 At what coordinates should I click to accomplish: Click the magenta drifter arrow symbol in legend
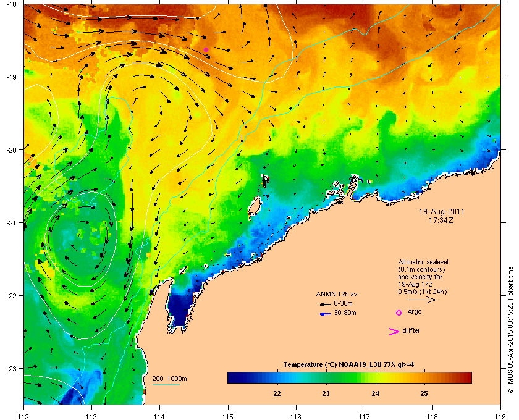[x=394, y=332]
